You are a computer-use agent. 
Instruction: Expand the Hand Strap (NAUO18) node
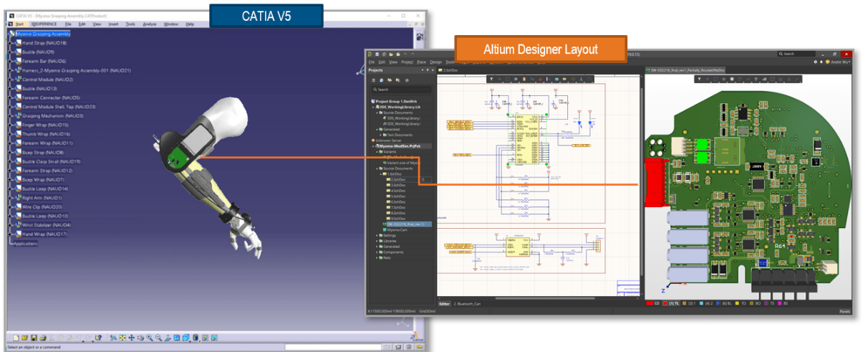click(x=9, y=43)
